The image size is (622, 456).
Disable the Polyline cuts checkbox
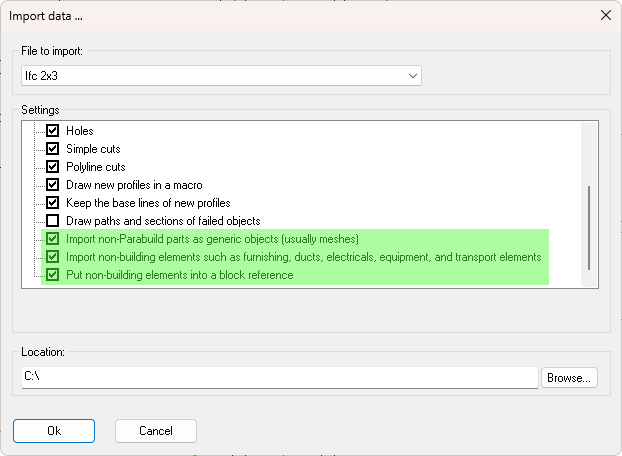pos(53,167)
